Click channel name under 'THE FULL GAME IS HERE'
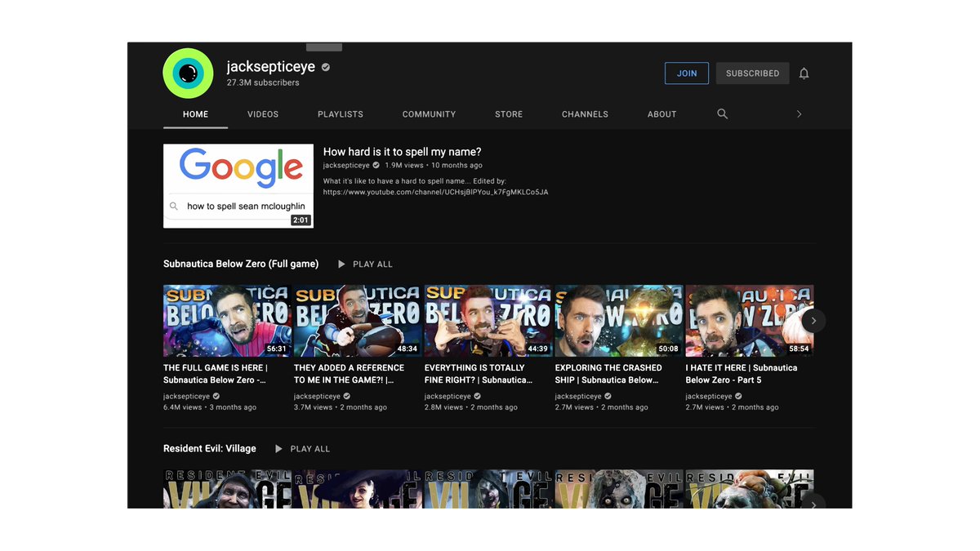This screenshot has height=551, width=980. coord(186,397)
